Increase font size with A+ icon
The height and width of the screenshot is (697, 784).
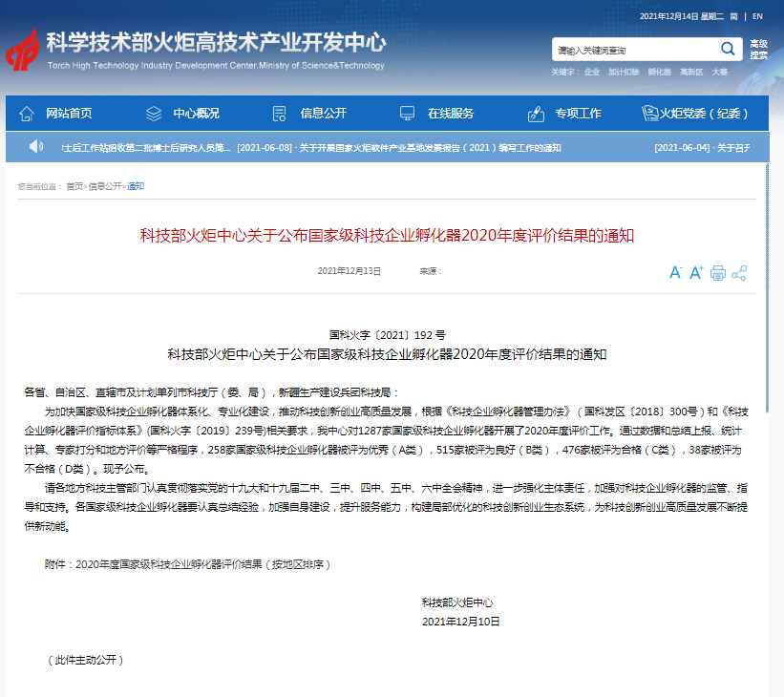696,272
